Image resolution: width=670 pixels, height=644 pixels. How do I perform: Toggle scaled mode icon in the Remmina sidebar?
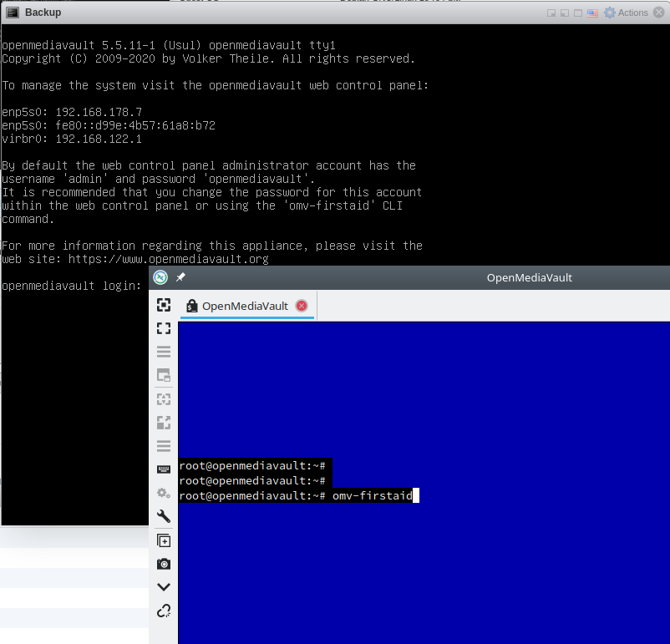pyautogui.click(x=164, y=423)
